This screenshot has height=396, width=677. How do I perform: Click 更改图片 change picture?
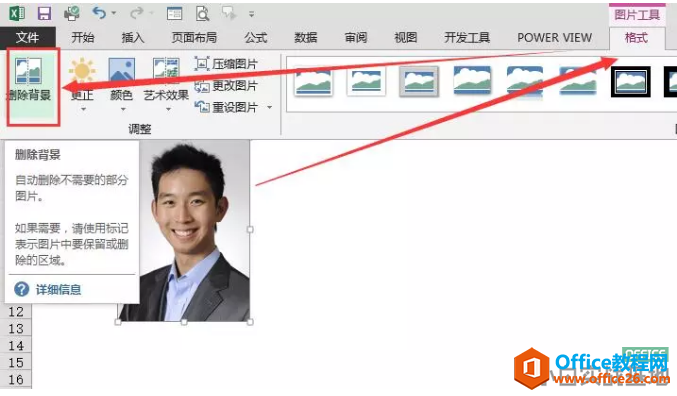click(x=226, y=86)
